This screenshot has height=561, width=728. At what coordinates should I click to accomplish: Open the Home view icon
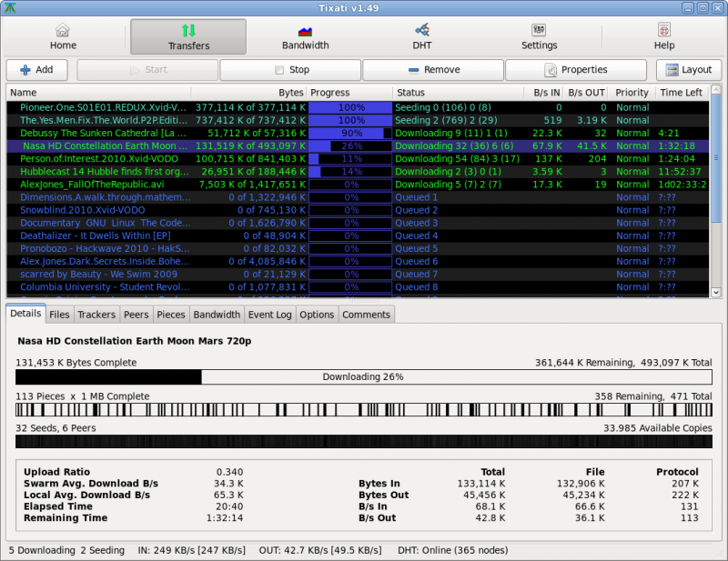[63, 30]
